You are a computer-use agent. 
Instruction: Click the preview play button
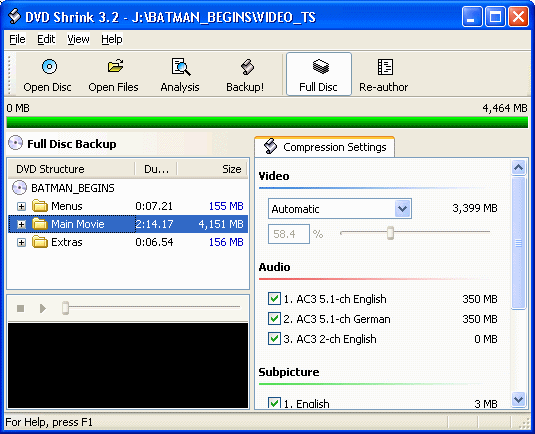[x=43, y=308]
